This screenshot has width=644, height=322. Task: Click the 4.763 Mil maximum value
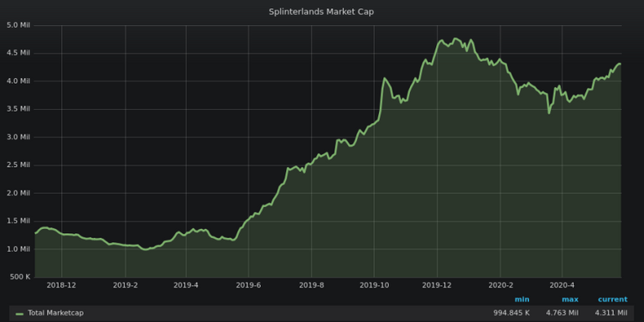click(x=562, y=313)
